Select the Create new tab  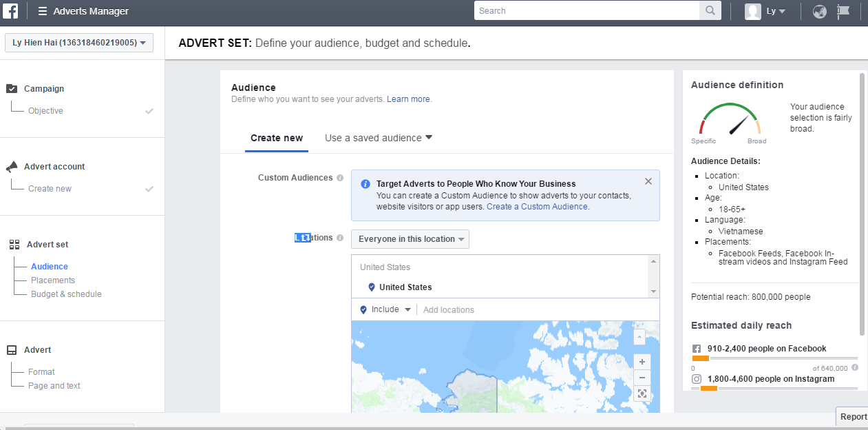point(277,138)
